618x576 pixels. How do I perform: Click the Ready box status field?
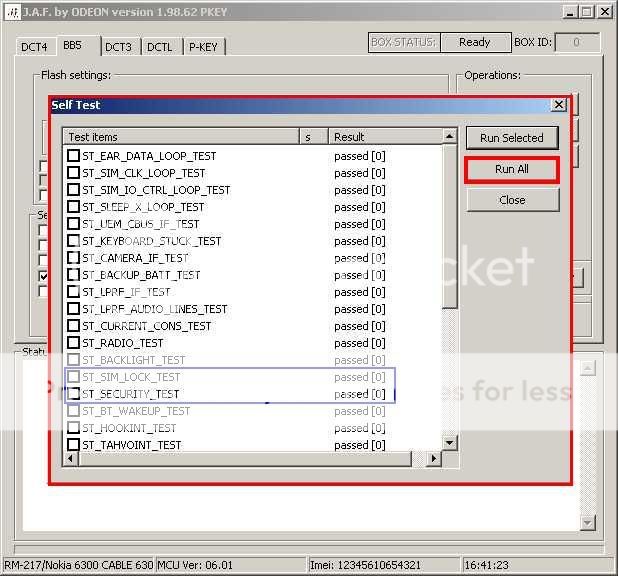point(475,42)
